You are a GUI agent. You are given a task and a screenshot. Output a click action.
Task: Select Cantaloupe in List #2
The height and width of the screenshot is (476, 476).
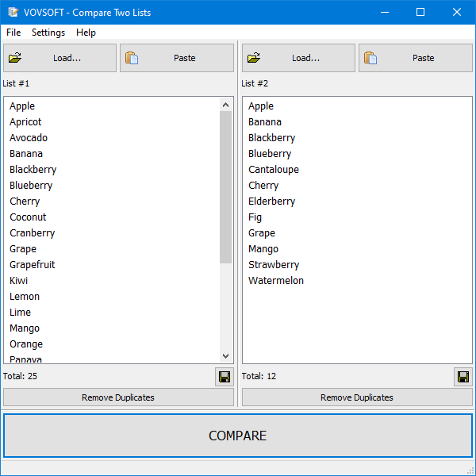pyautogui.click(x=274, y=170)
